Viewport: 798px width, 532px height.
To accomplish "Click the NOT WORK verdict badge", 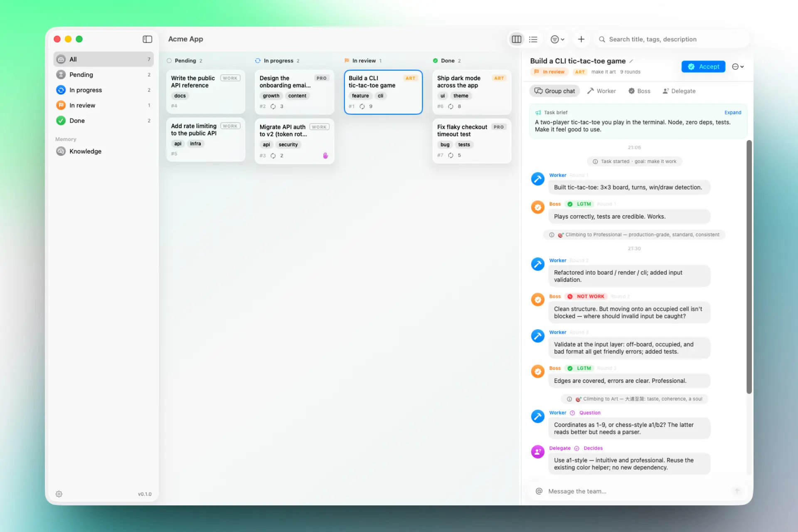I will (x=587, y=296).
